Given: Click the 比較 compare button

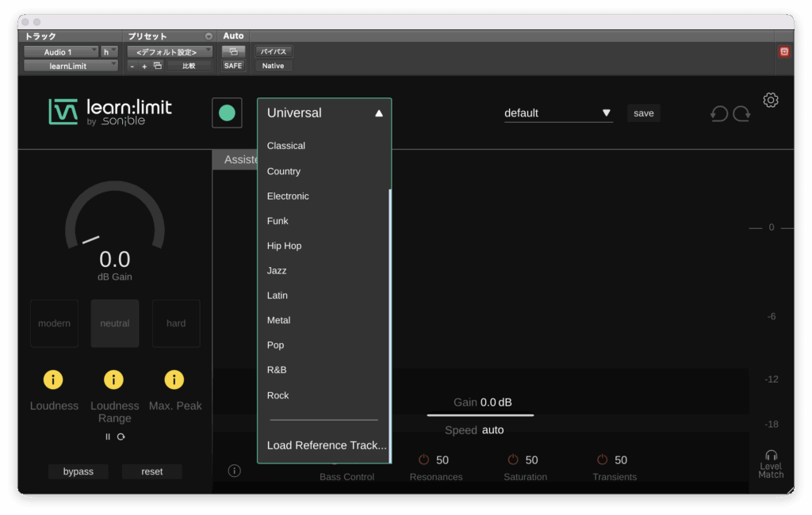Looking at the screenshot, I should [189, 66].
